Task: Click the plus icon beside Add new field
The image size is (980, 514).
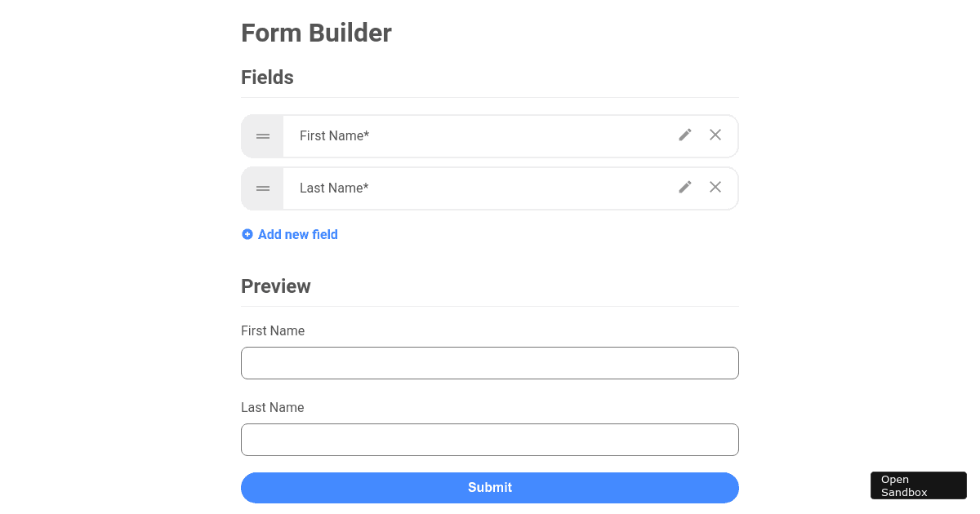Action: [x=247, y=234]
